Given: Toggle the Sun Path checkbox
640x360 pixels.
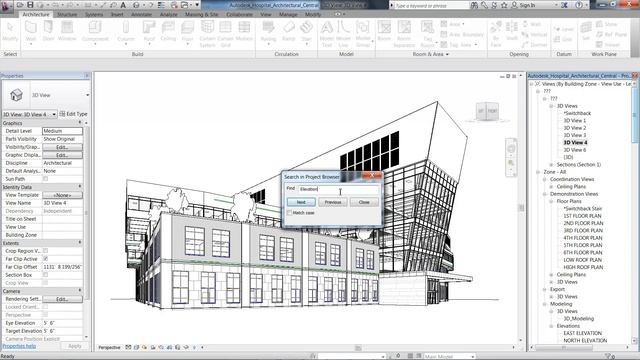Looking at the screenshot, I should [x=45, y=179].
